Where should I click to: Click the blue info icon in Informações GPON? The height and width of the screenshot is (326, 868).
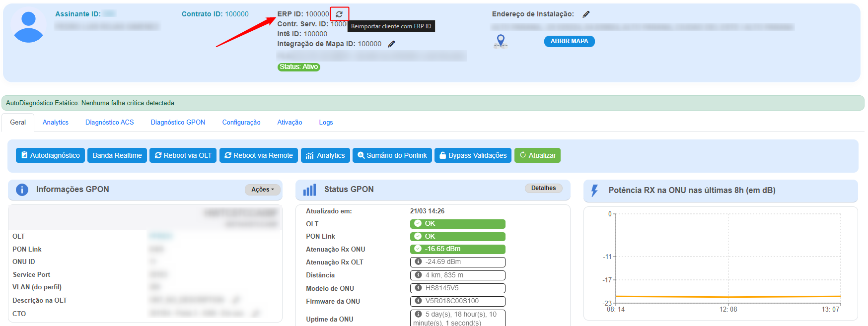(x=22, y=190)
